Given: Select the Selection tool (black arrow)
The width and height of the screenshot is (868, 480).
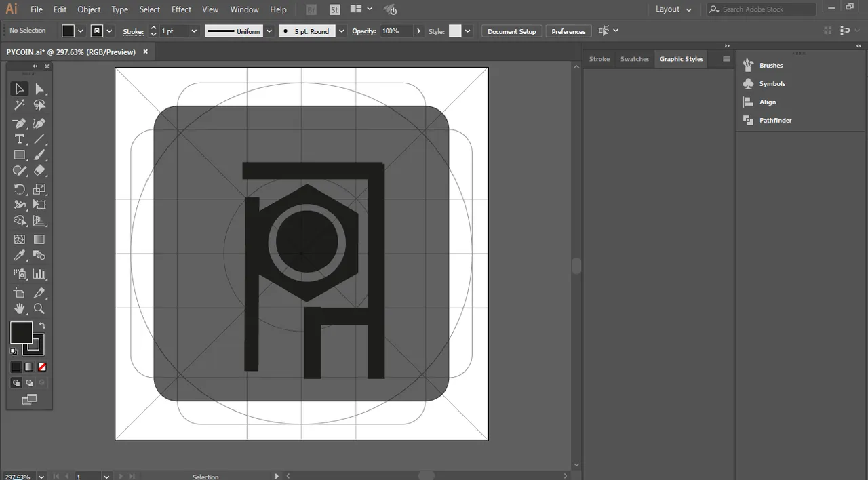Looking at the screenshot, I should pos(20,89).
